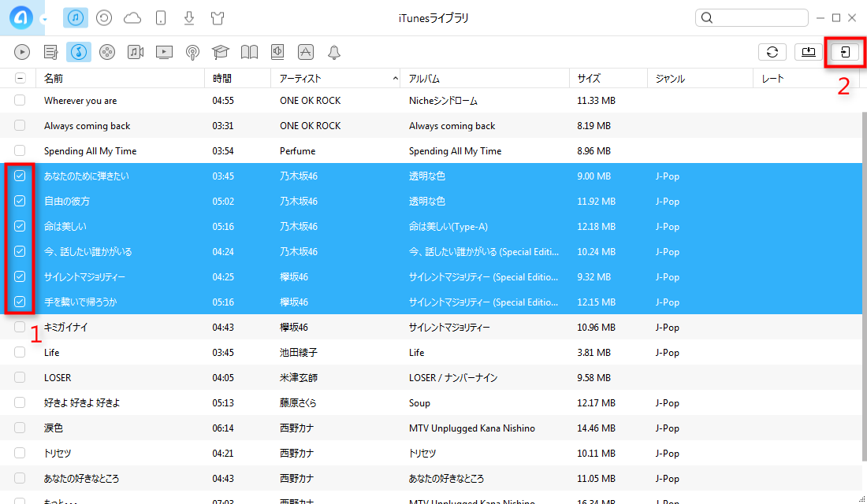Select the song 好きよ 好きよ 好きよ
The width and height of the screenshot is (867, 504).
click(x=82, y=403)
